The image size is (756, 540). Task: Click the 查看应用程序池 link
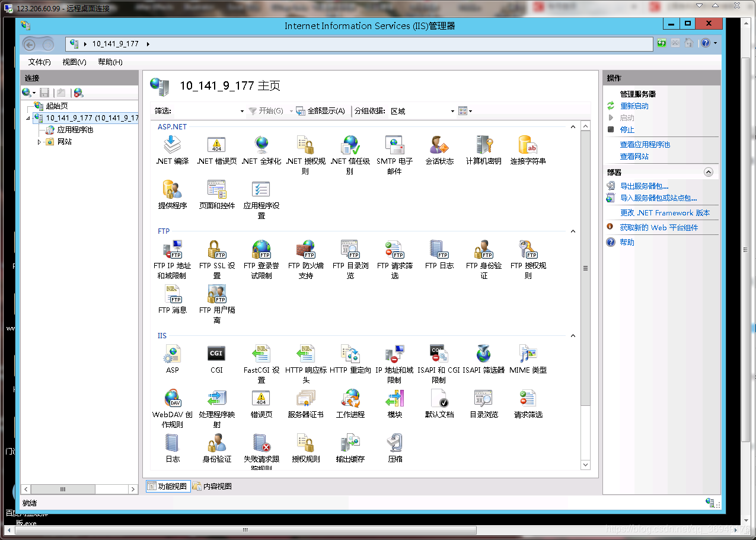pos(645,145)
